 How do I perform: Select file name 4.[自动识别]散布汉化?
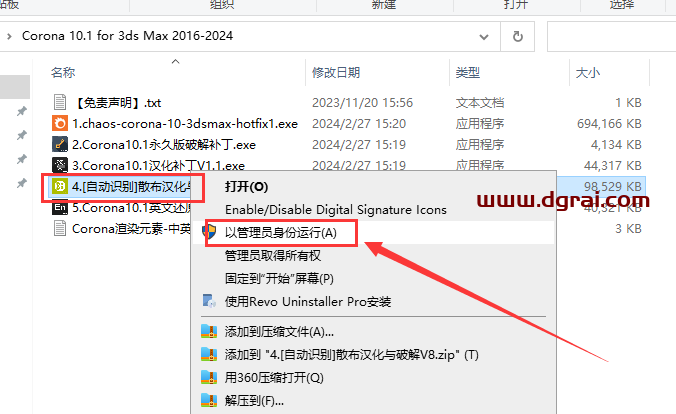(x=131, y=186)
